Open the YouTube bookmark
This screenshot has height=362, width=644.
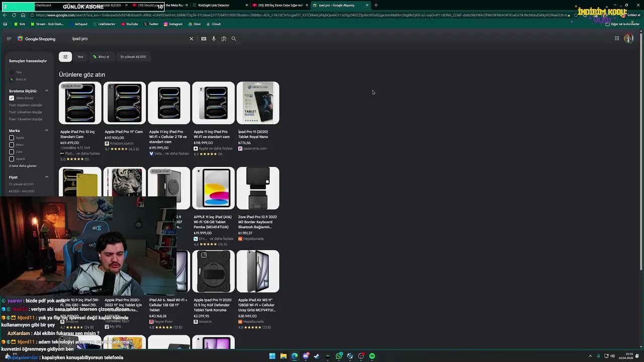[130, 24]
